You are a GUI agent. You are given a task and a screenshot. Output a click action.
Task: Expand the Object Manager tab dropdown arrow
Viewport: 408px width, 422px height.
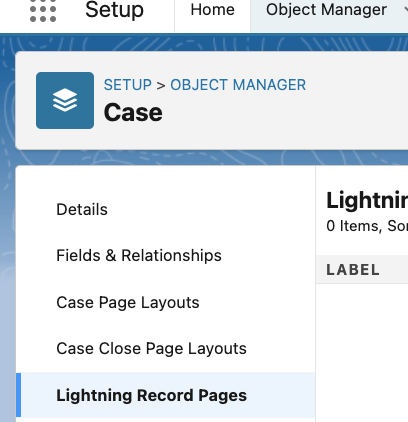click(x=405, y=10)
